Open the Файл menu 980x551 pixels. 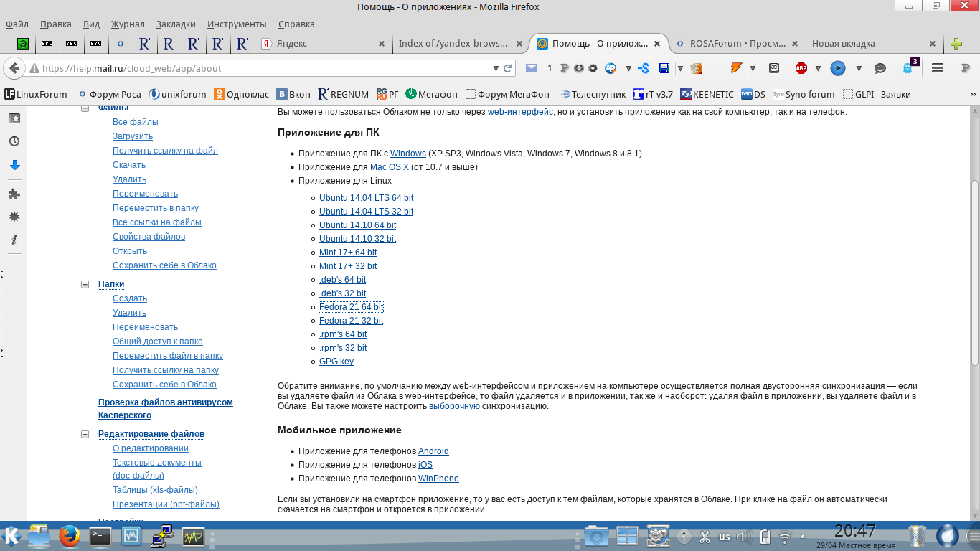pos(17,24)
